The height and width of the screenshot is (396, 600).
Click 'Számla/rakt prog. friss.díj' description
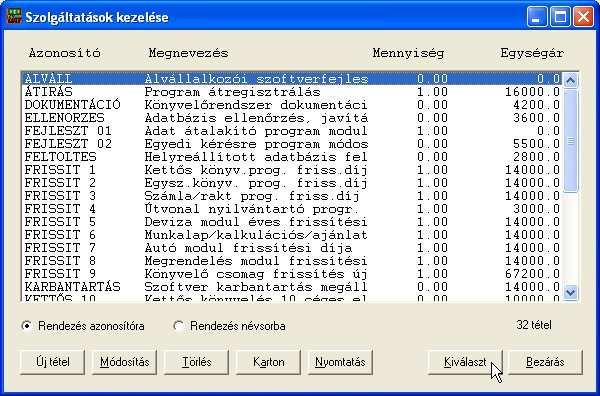click(252, 196)
